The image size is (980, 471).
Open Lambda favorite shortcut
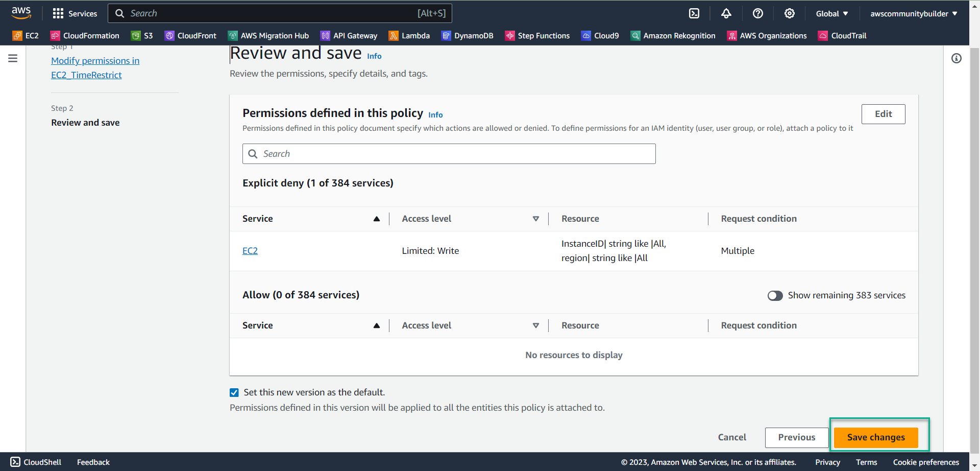point(409,36)
